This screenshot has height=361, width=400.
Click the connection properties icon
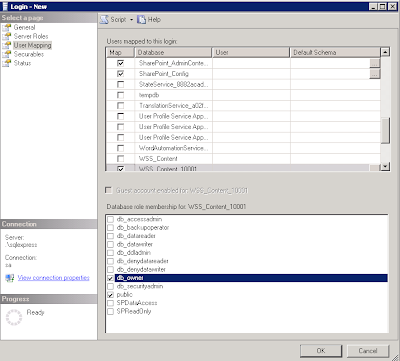[10, 278]
